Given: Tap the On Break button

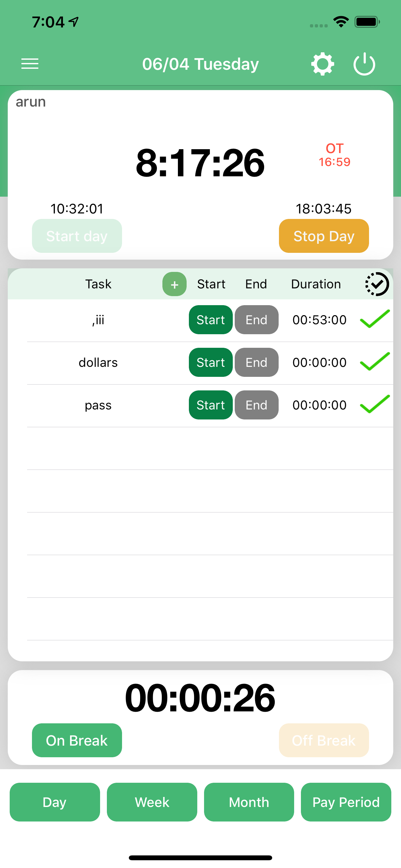Looking at the screenshot, I should click(77, 740).
